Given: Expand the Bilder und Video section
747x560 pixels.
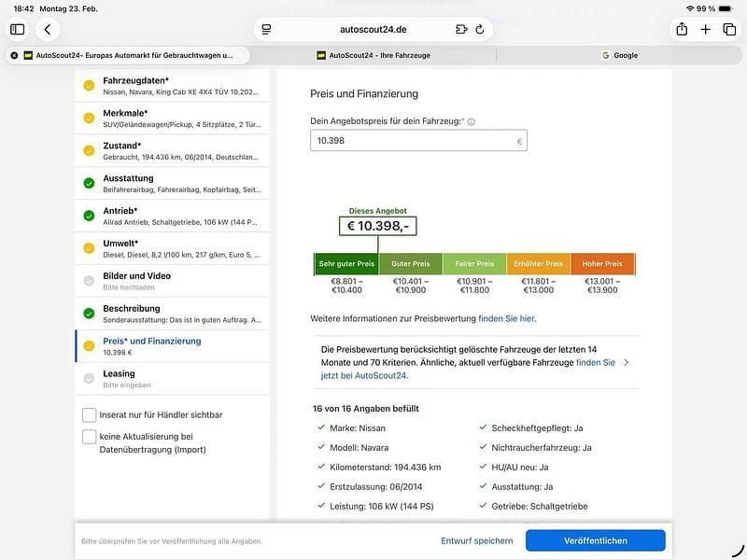Looking at the screenshot, I should [172, 281].
